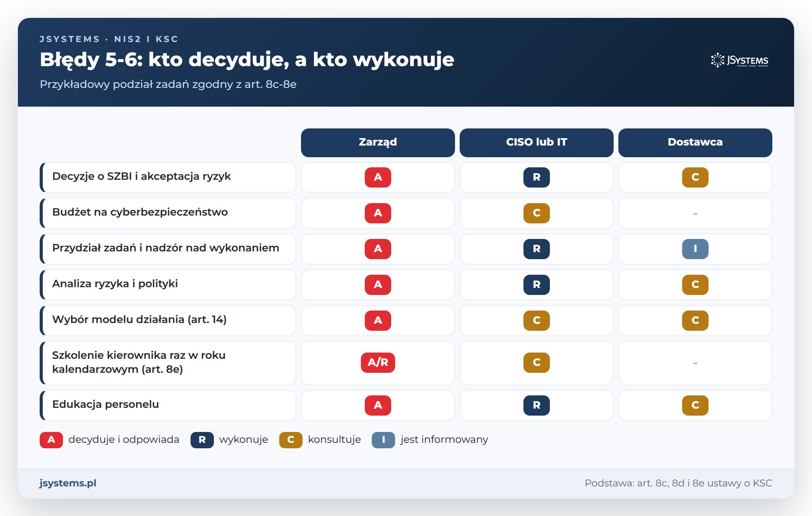Click the A badge in Przydział zadań row

pos(378,249)
